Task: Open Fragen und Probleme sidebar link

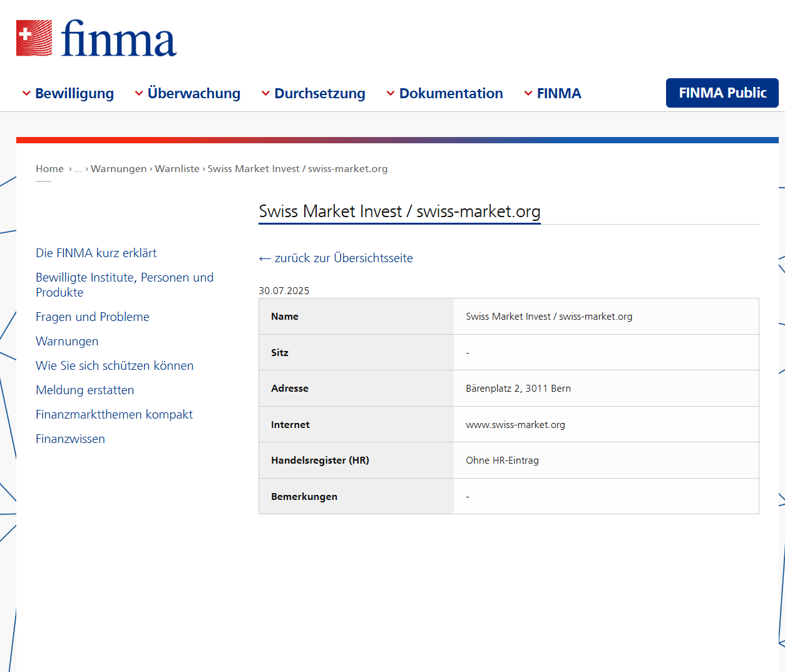Action: pos(93,317)
